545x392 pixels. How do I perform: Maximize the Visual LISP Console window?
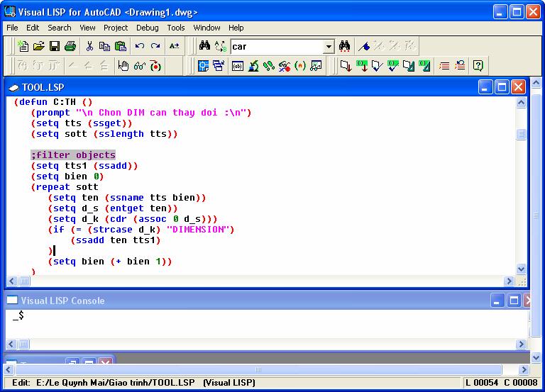pyautogui.click(x=514, y=301)
